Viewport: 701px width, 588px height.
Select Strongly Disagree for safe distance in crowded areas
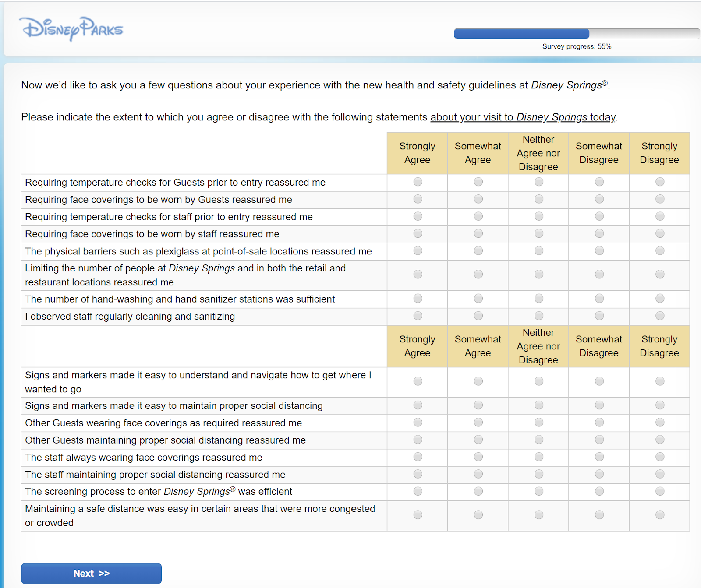(659, 515)
